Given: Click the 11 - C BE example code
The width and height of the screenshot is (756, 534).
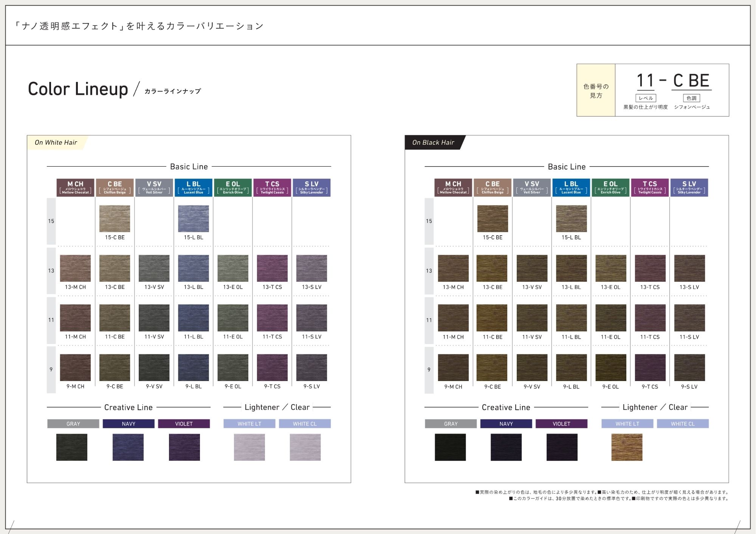Looking at the screenshot, I should (x=673, y=81).
